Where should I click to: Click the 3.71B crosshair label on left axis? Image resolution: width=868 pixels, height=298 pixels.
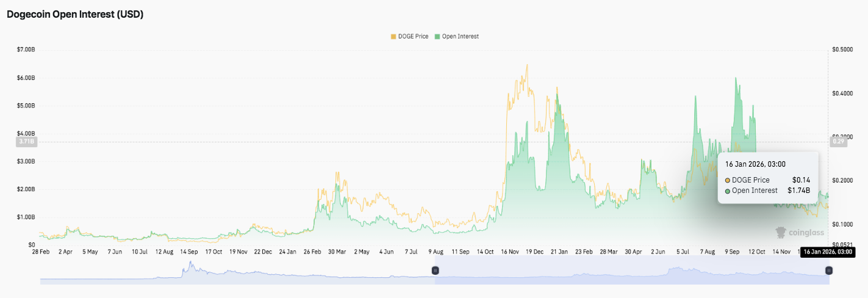tap(27, 142)
